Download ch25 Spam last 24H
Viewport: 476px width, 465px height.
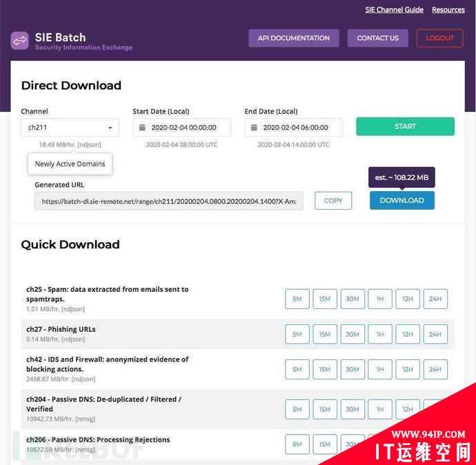(435, 299)
